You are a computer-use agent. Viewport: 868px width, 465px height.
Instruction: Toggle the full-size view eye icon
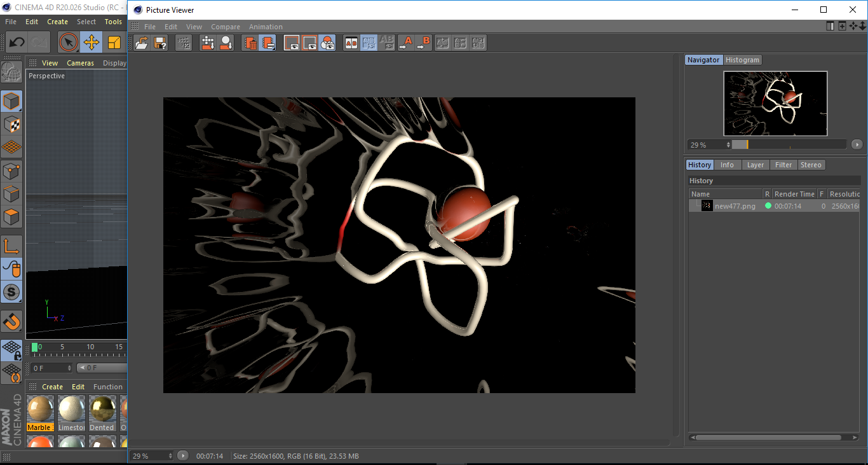309,43
